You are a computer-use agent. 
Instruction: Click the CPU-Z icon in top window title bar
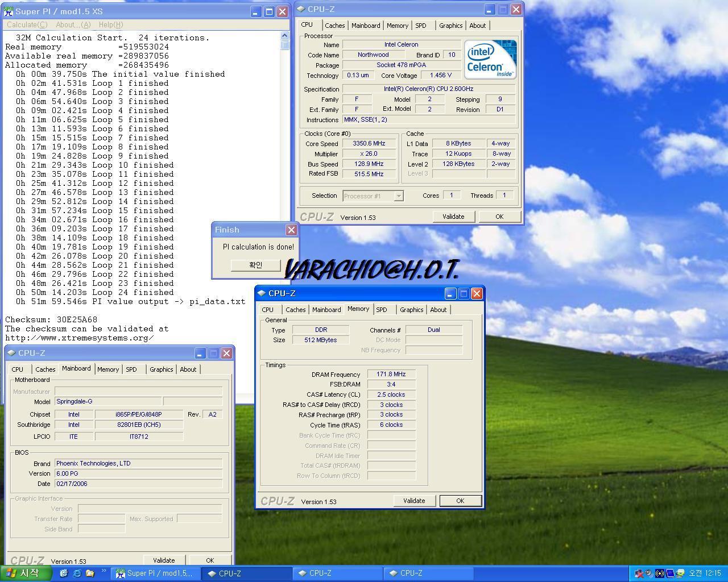click(301, 9)
